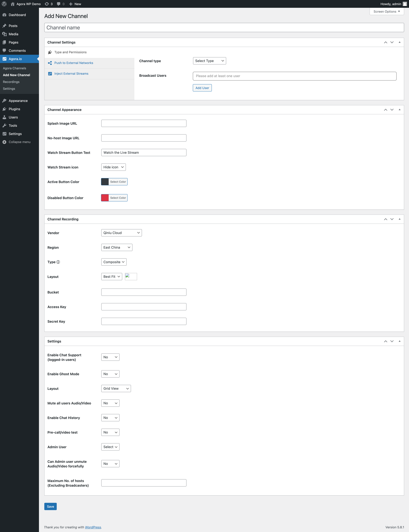Open the comments bubble icon in admin bar
The height and width of the screenshot is (532, 409).
[x=59, y=4]
